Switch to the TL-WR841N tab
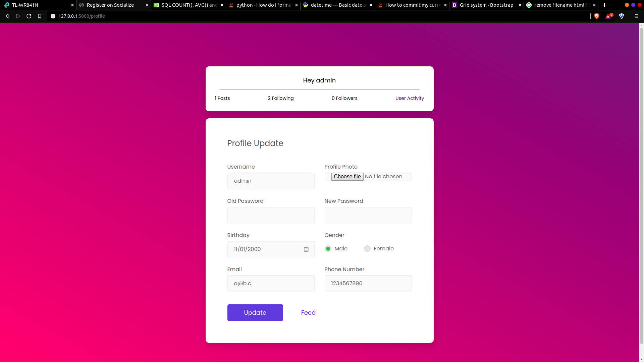644x362 pixels. click(37, 5)
